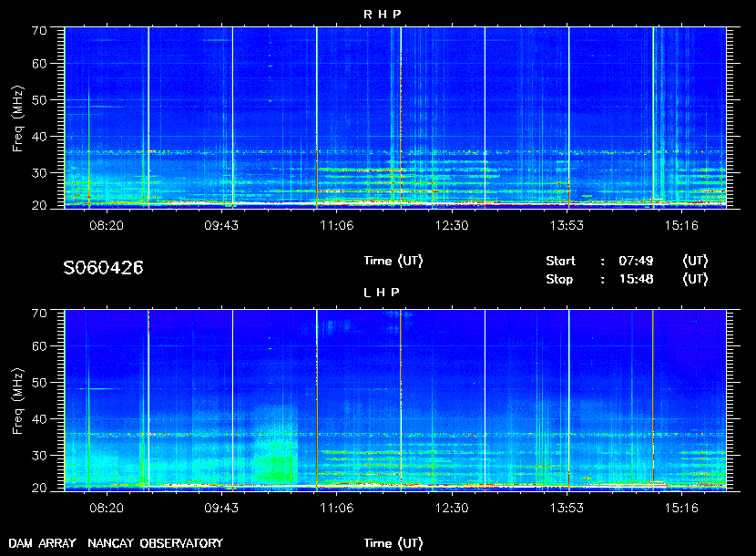Click the 15:16 time label under LHP plot
756x556 pixels.
681,509
